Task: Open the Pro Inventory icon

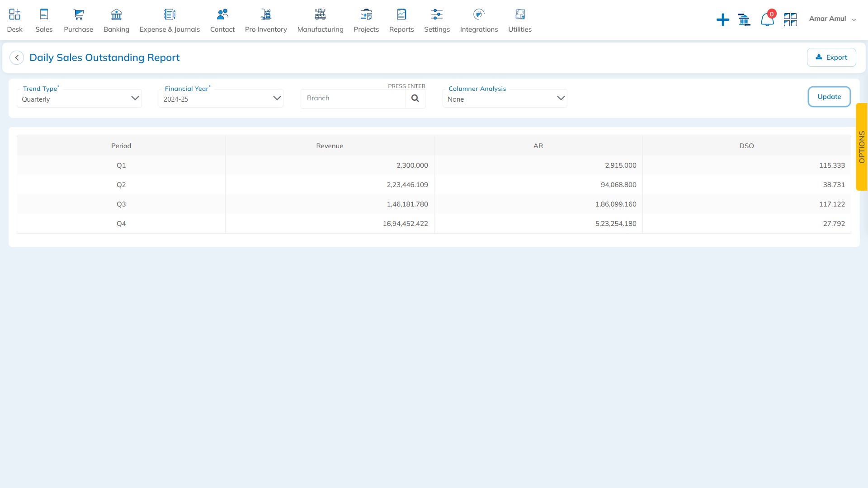Action: (266, 14)
